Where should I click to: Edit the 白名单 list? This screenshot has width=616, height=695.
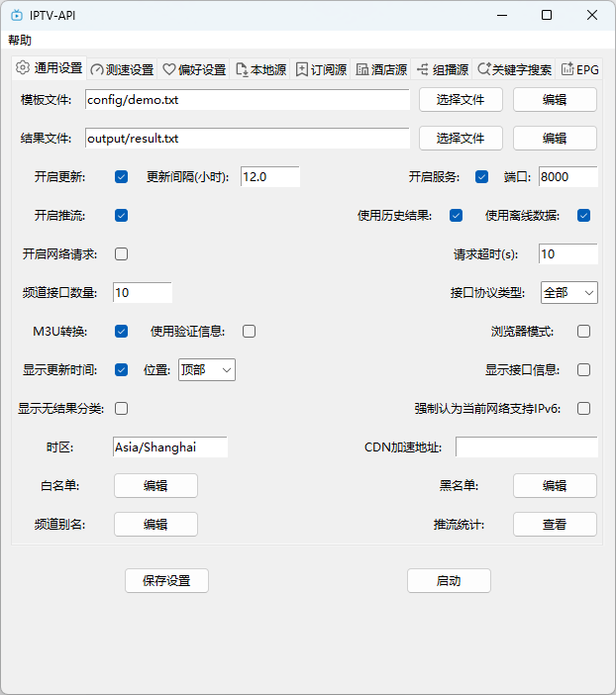155,486
